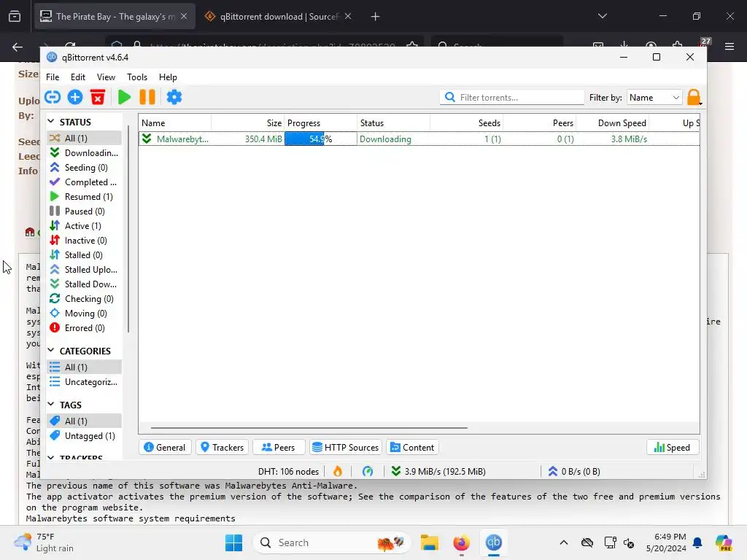
Task: Select the Checking (0) filter
Action: [85, 299]
